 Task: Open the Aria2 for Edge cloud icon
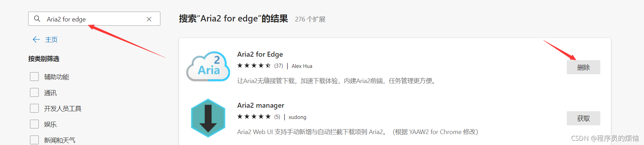click(x=208, y=67)
